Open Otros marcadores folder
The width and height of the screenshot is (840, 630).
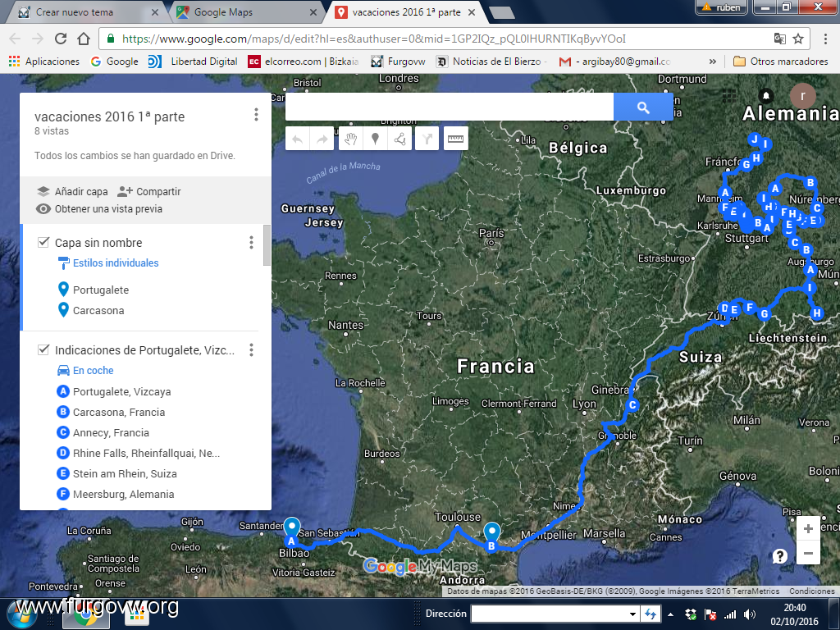[781, 62]
